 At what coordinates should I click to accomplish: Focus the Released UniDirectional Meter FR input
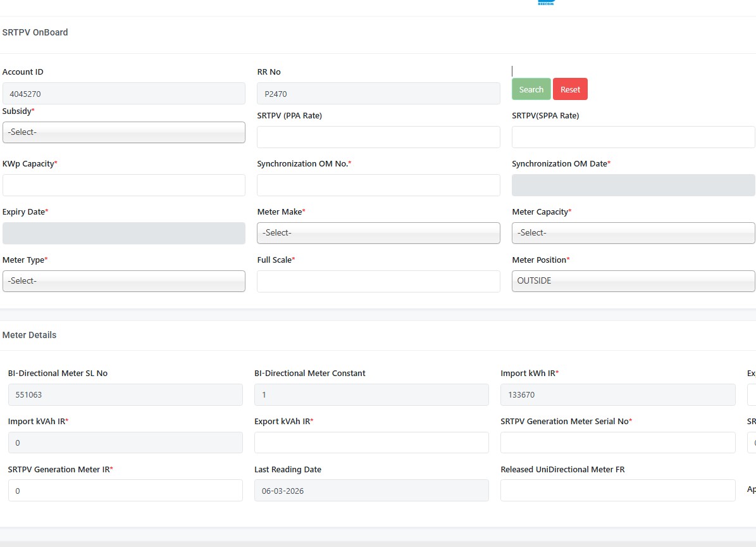[x=617, y=491]
